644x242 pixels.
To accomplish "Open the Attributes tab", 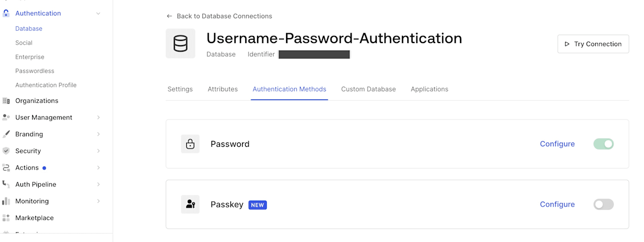I will click(223, 89).
